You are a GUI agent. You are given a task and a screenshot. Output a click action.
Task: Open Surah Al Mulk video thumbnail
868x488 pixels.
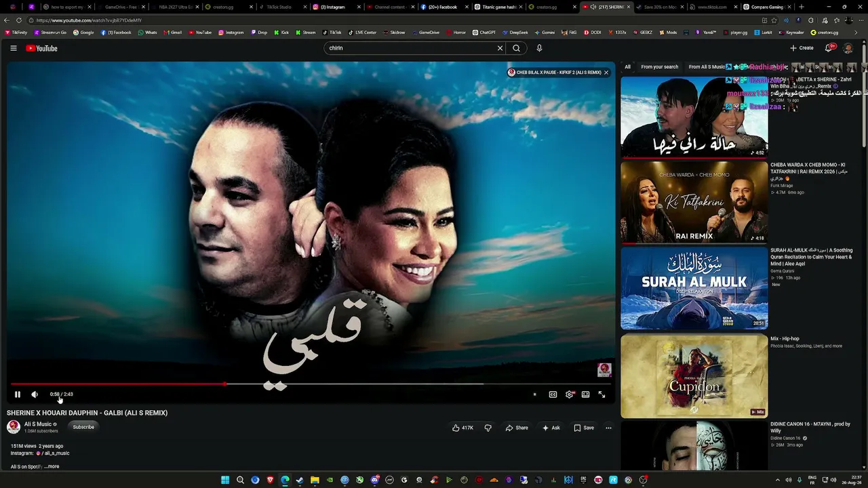pos(694,287)
